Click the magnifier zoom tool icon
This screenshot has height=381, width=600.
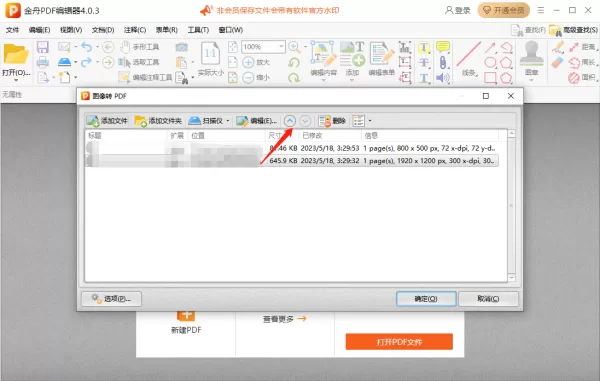point(294,47)
